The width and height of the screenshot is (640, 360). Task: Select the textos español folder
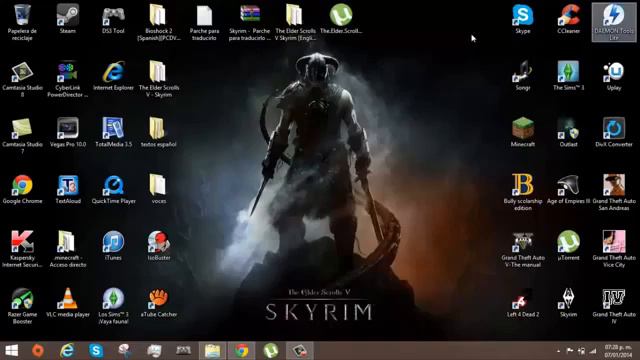(x=159, y=133)
